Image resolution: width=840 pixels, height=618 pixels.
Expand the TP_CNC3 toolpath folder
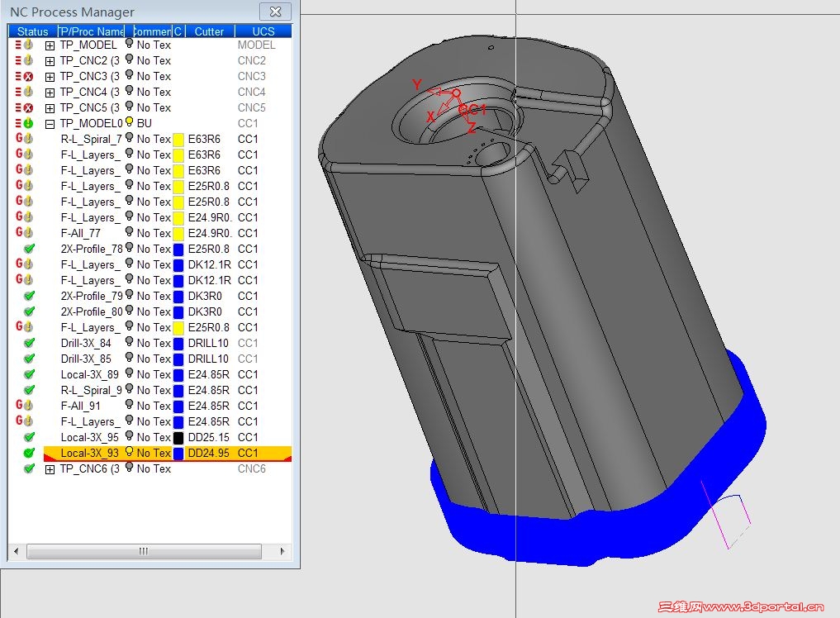tap(50, 77)
